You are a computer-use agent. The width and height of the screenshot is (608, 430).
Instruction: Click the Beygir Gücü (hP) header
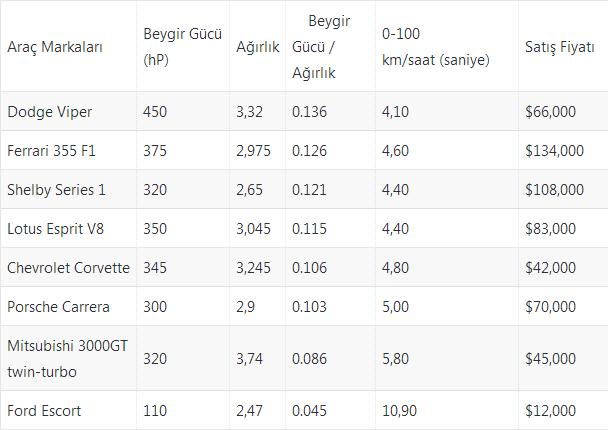(182, 47)
